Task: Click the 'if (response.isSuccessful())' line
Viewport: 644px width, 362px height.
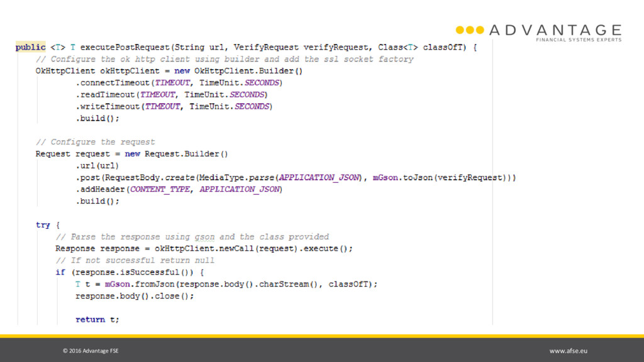Action: 130,273
